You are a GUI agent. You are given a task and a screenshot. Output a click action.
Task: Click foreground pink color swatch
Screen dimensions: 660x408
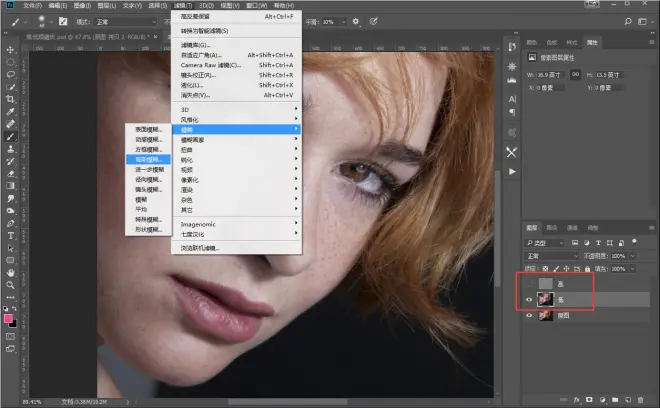click(x=8, y=318)
